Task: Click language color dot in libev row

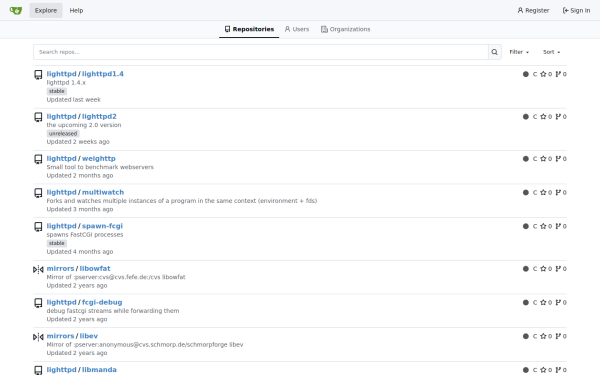Action: (x=526, y=336)
